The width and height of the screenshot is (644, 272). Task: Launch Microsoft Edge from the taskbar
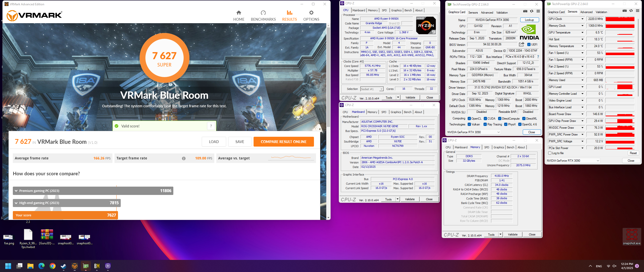pyautogui.click(x=42, y=266)
